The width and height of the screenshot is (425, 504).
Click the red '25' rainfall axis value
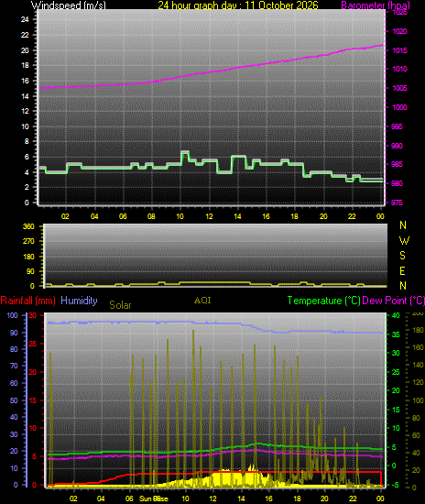[33, 344]
